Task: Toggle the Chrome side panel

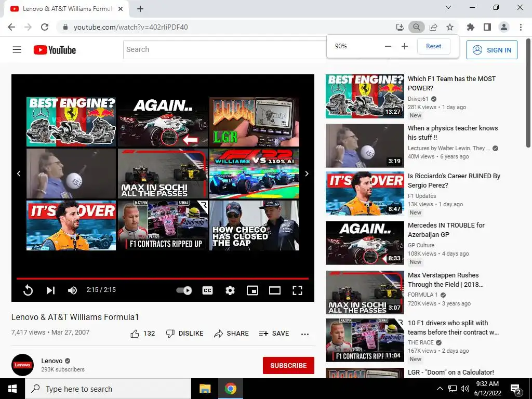Action: 487,27
